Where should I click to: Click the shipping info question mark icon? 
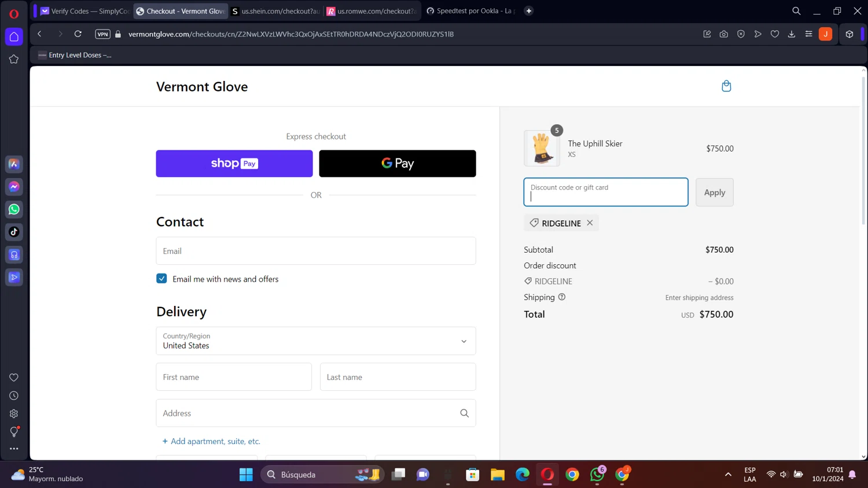pyautogui.click(x=561, y=297)
